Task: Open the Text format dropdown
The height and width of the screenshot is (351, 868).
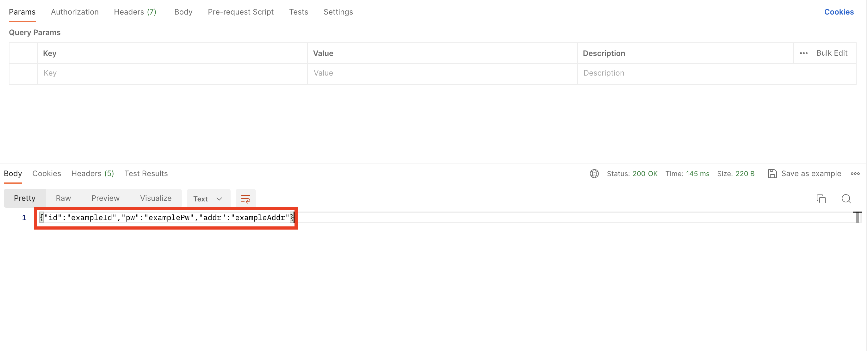Action: click(208, 199)
